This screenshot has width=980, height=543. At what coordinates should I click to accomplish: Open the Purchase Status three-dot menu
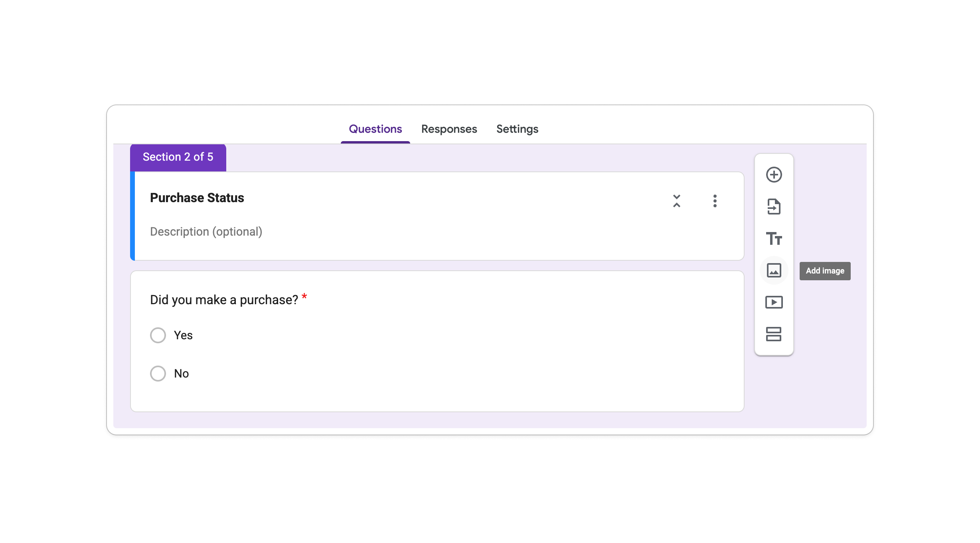point(715,201)
